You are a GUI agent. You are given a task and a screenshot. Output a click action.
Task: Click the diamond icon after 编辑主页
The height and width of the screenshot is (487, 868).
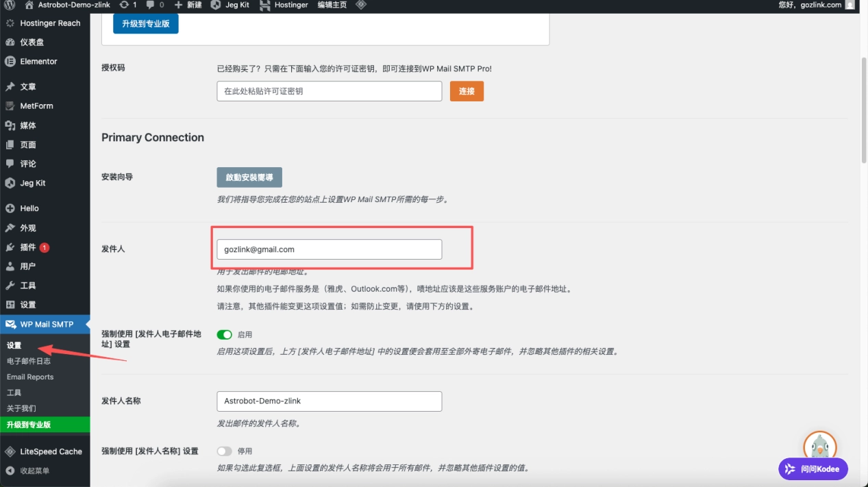click(361, 5)
